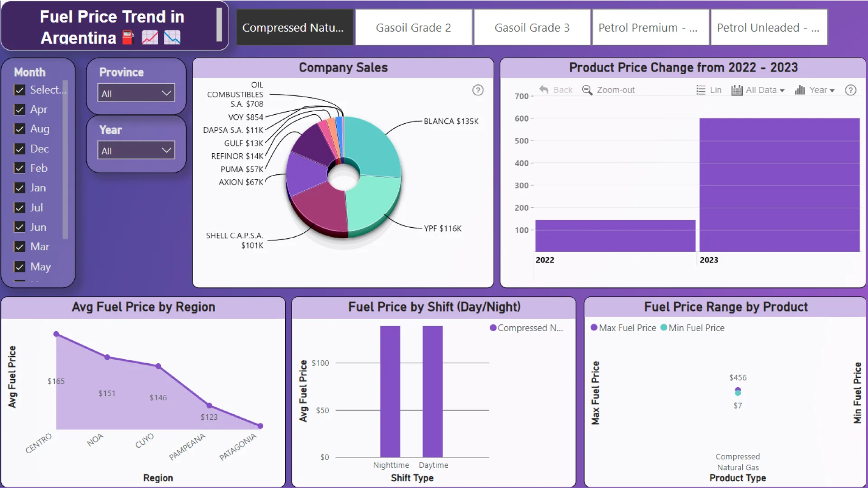Click the 2022 purple bar
The height and width of the screenshot is (488, 868).
click(615, 236)
